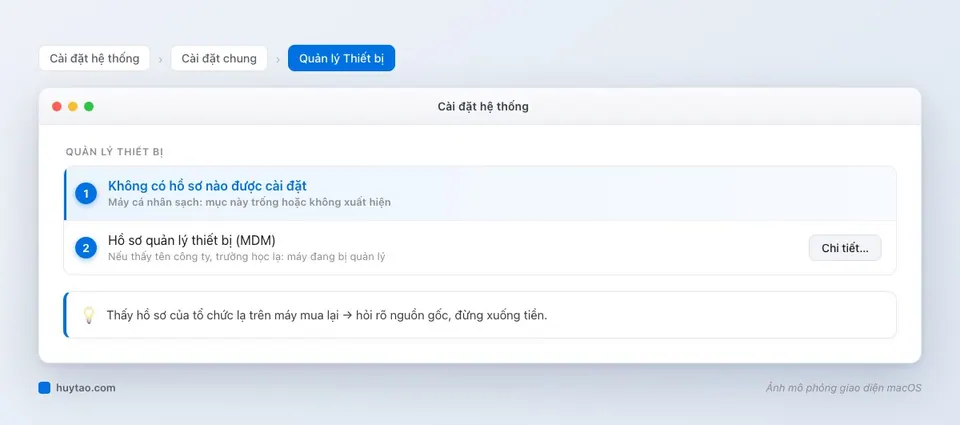Select row "Không có hồ sơ nào được cài đặt"
960x425 pixels.
(480, 194)
